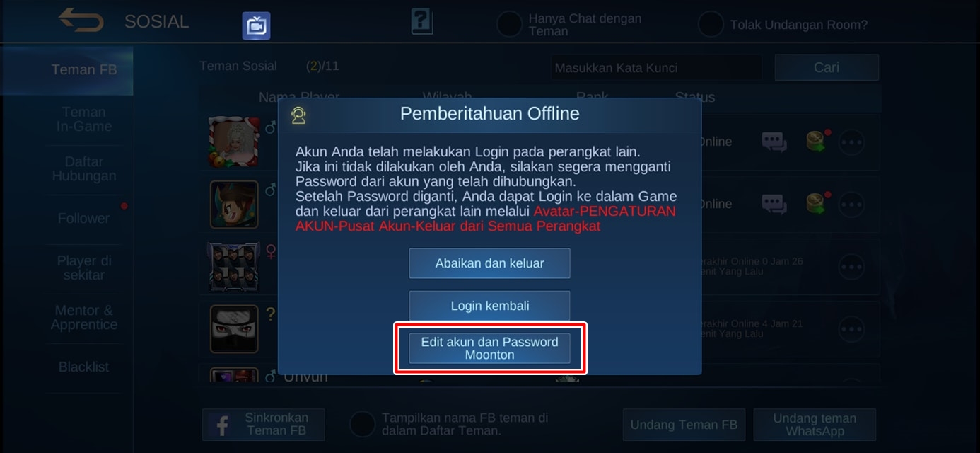Toggle the Tolak Undangan Room option

coord(711,25)
